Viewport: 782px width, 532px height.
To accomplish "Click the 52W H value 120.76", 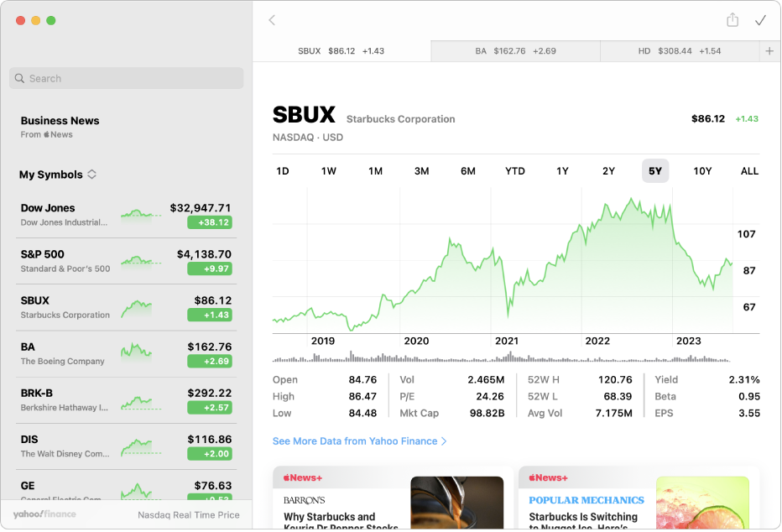I will click(x=615, y=380).
